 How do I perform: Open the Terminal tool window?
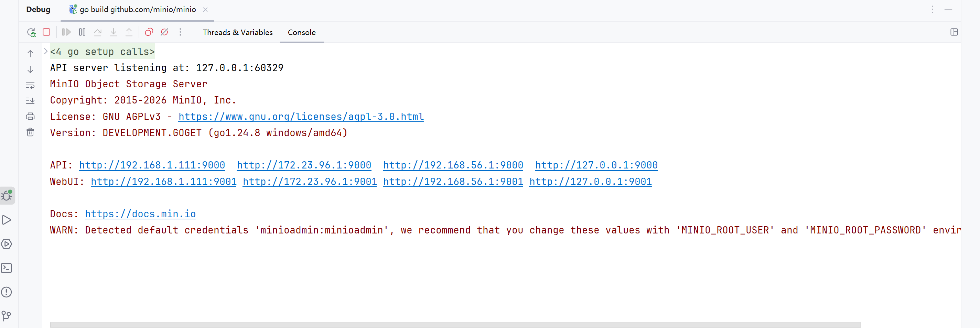click(7, 268)
